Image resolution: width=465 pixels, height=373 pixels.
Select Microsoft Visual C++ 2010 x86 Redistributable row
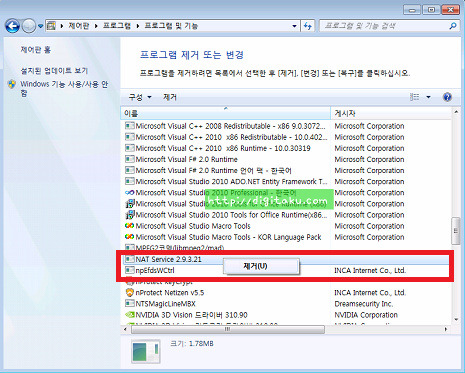(x=286, y=137)
